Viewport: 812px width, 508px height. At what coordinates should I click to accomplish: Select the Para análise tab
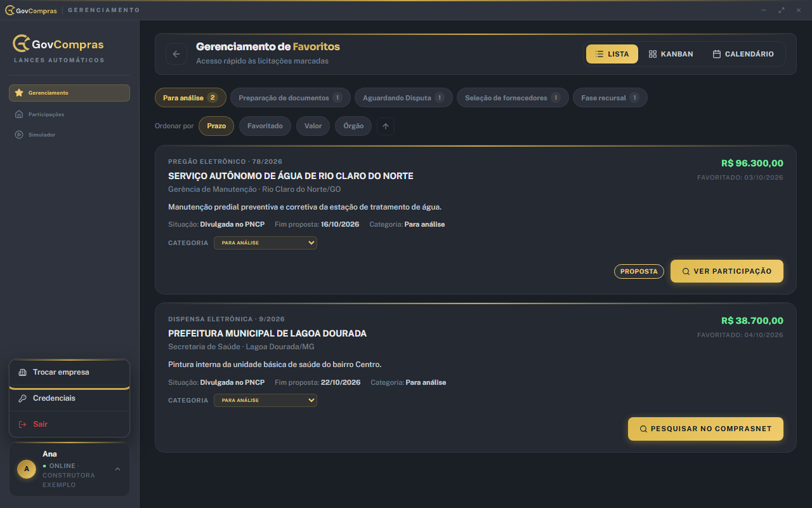point(190,98)
